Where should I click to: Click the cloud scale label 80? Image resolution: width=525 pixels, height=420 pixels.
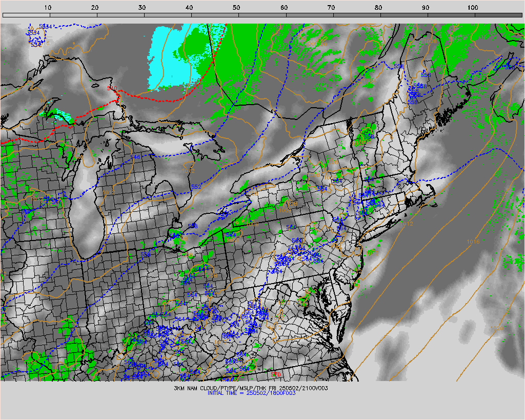(x=378, y=7)
